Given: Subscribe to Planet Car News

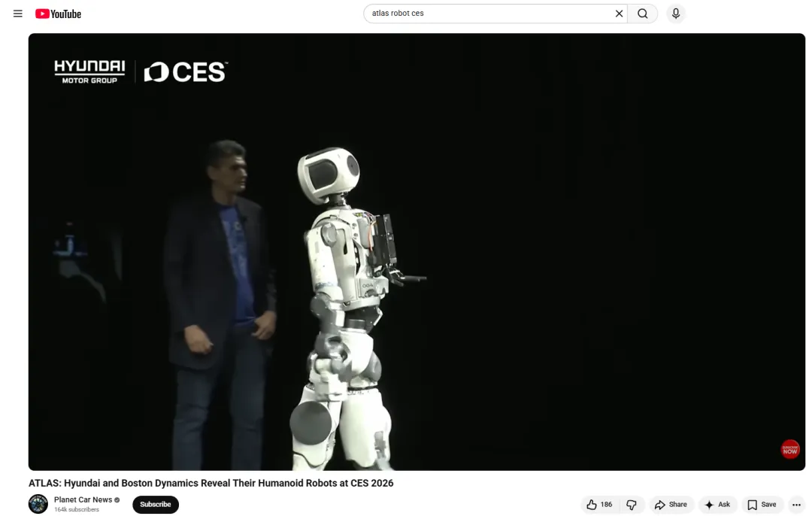Looking at the screenshot, I should [156, 504].
